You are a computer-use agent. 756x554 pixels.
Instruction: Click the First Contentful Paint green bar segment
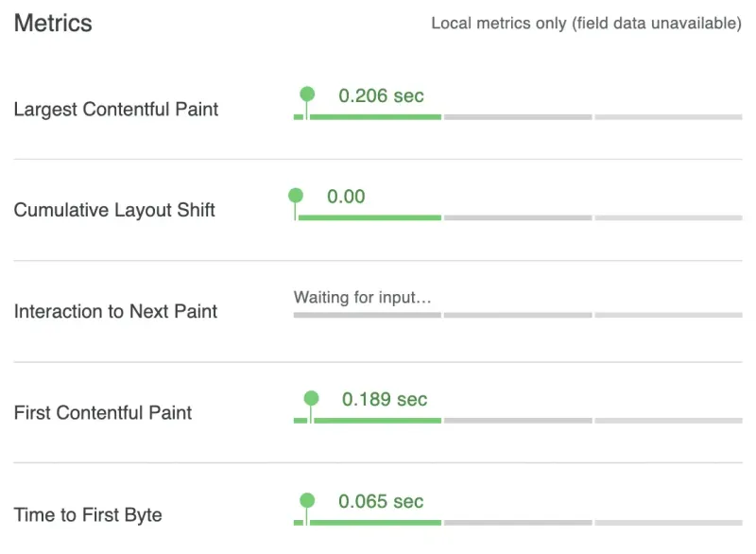tap(376, 421)
